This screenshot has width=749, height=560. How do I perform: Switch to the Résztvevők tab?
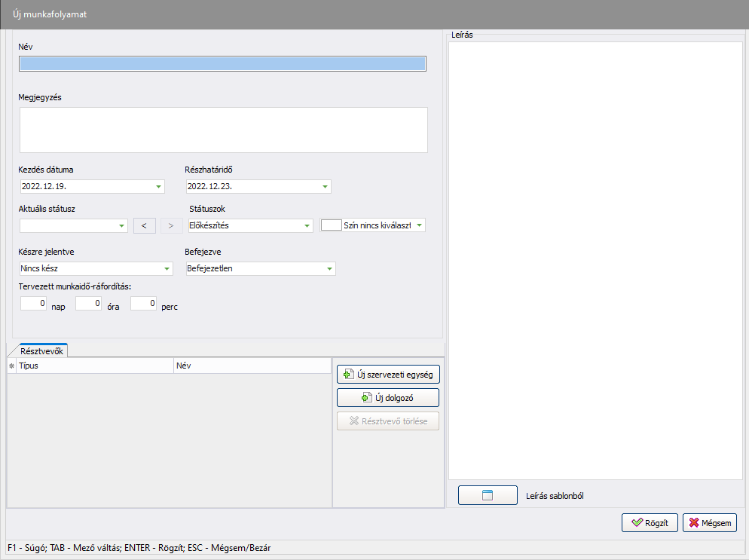43,350
